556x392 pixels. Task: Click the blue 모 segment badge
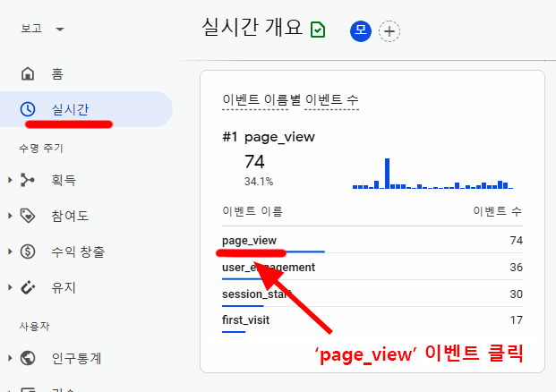361,31
